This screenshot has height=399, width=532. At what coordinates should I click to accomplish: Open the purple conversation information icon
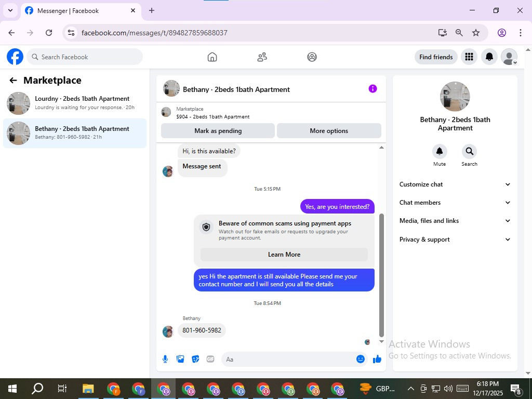coord(373,89)
